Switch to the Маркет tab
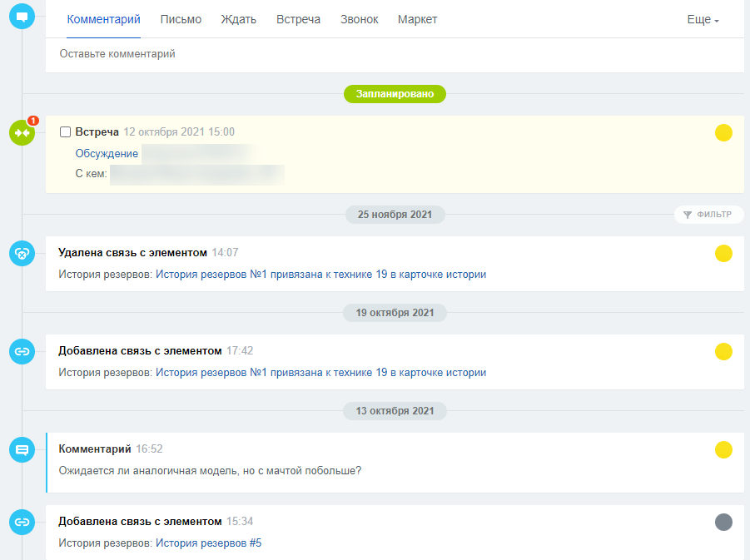750x560 pixels. click(418, 20)
